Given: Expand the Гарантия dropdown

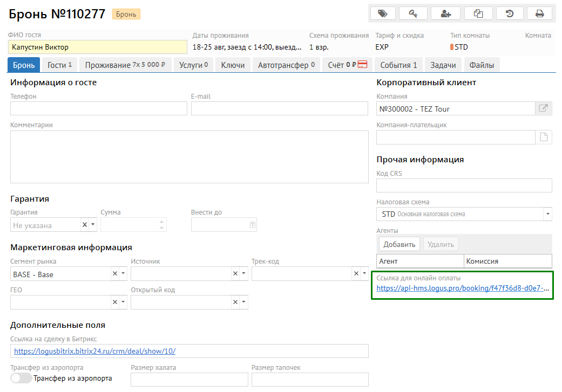Looking at the screenshot, I should (x=92, y=225).
